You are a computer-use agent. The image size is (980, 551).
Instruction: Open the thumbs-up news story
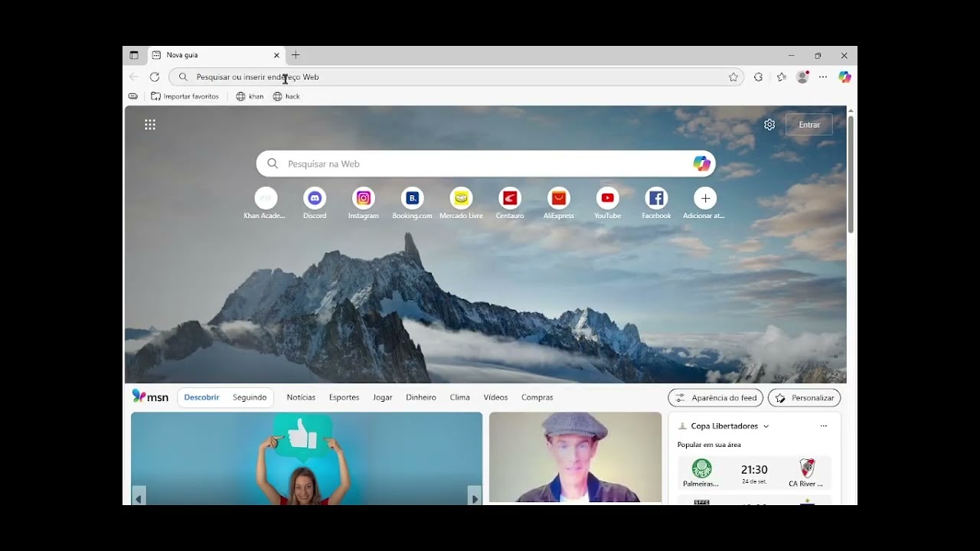pyautogui.click(x=306, y=458)
